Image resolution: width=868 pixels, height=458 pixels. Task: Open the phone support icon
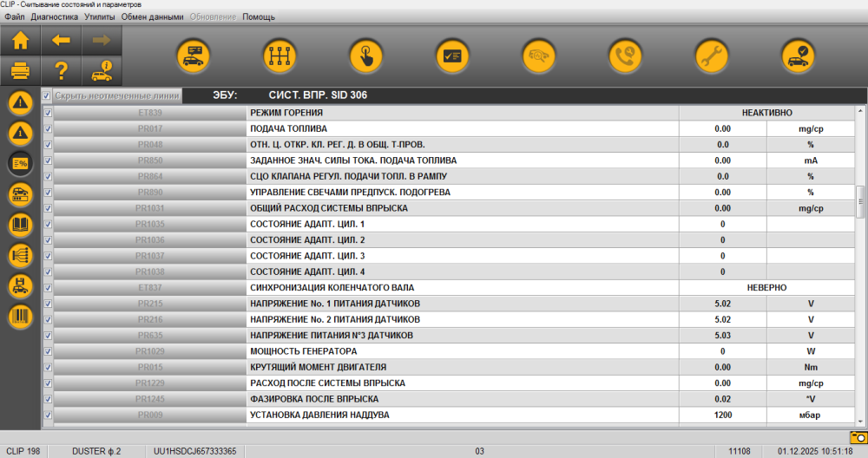click(x=625, y=56)
